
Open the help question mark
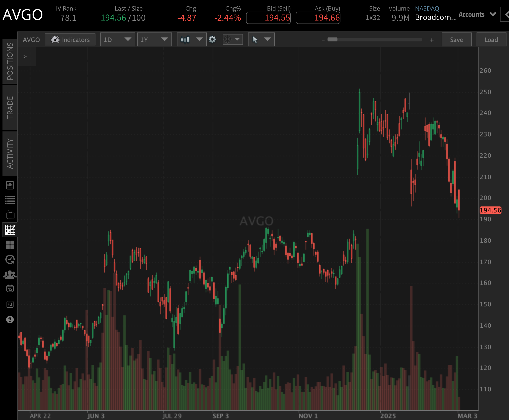10,320
